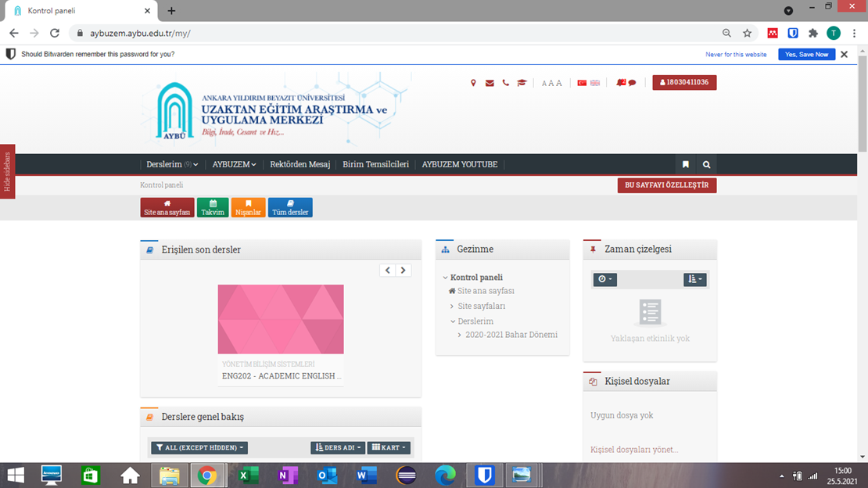The height and width of the screenshot is (488, 868).
Task: Open Chrome three-dot menu
Action: pyautogui.click(x=854, y=33)
